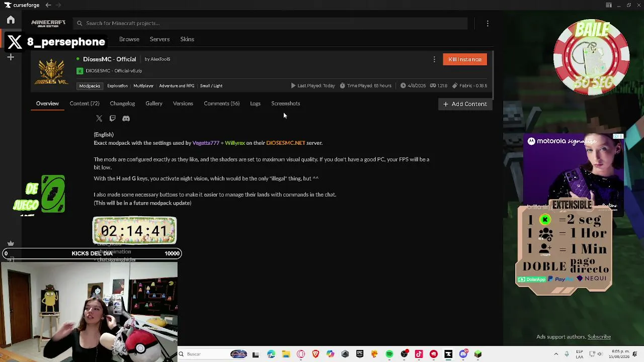Click the Subscribe link under the ad
The image size is (644, 362).
coord(599,337)
